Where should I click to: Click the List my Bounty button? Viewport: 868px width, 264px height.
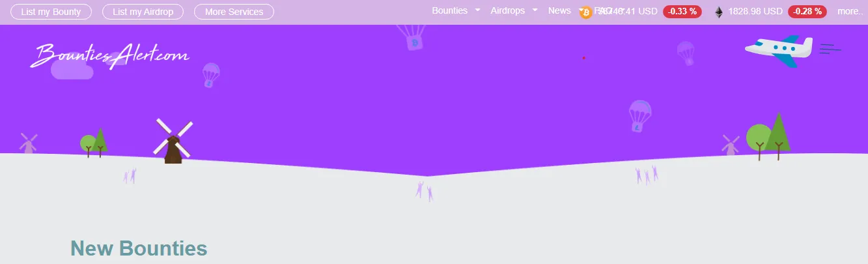tap(51, 12)
